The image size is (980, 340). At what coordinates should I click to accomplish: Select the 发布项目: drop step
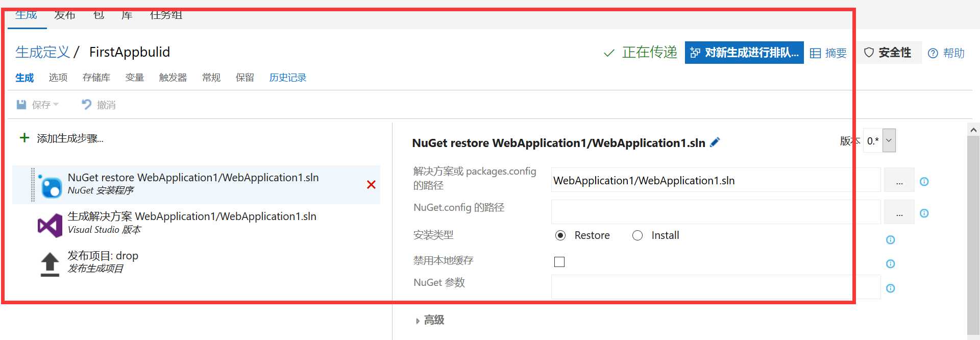tap(196, 262)
